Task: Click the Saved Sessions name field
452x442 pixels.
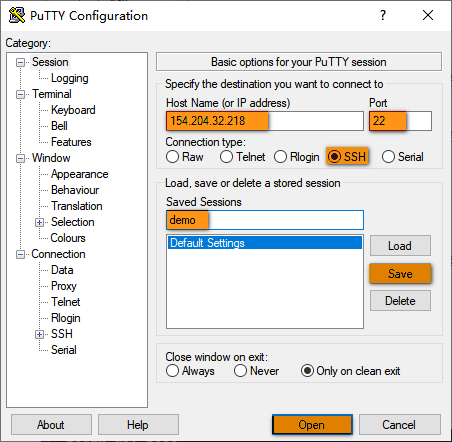Action: (265, 220)
